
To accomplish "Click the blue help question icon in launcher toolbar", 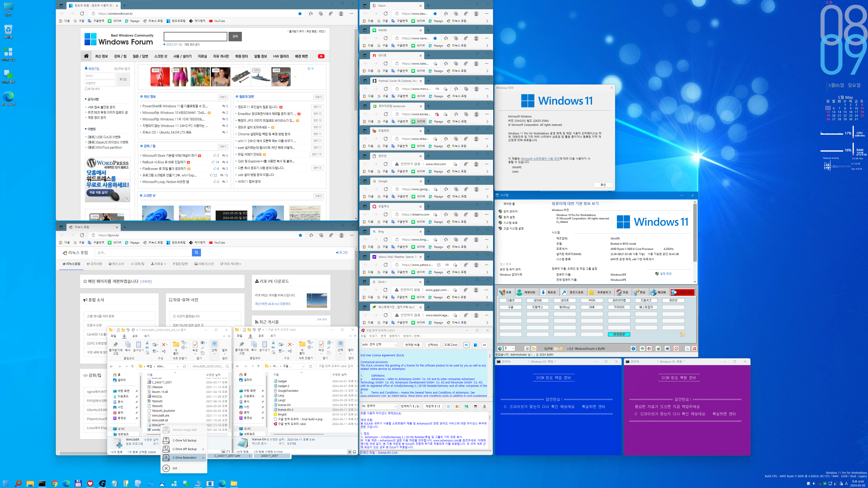I will coord(633,349).
